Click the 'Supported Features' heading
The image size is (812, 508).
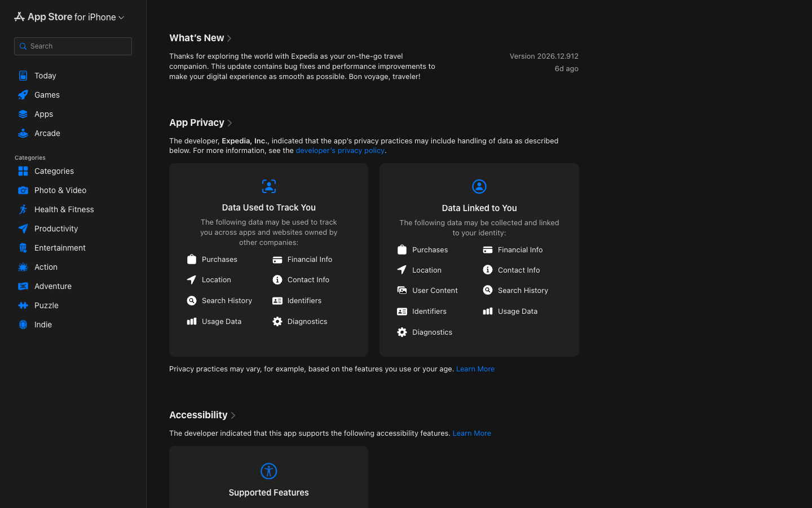coord(269,493)
